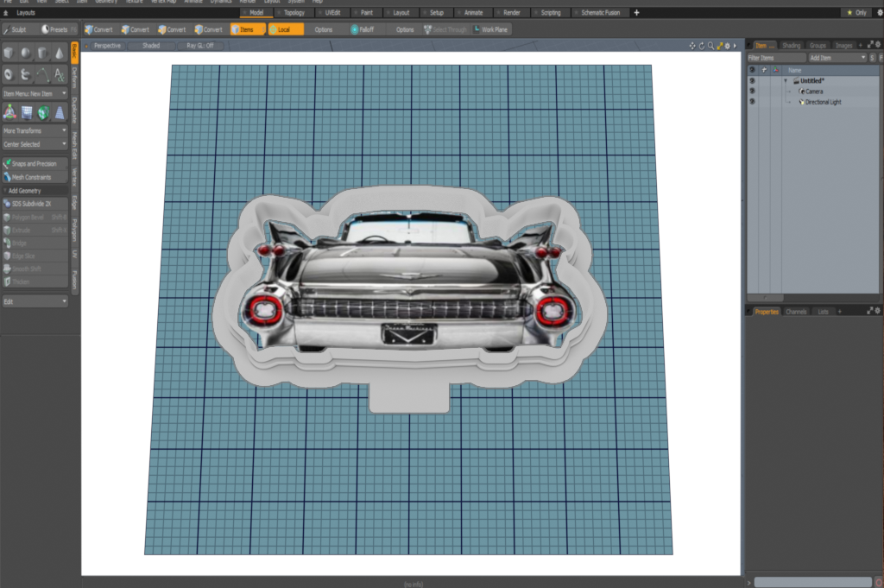
Task: Expand the More Transforms dropdown
Action: click(x=35, y=130)
